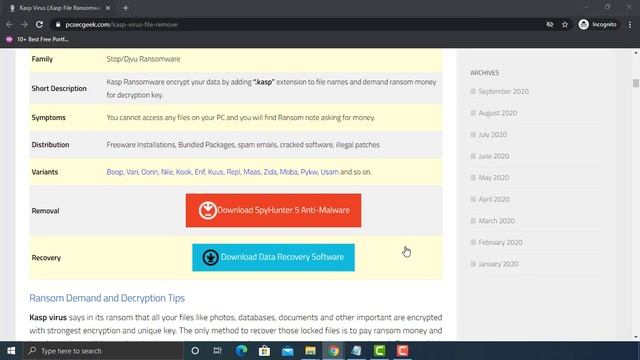Open the Oonn variant link
This screenshot has height=360, width=640.
(x=149, y=172)
